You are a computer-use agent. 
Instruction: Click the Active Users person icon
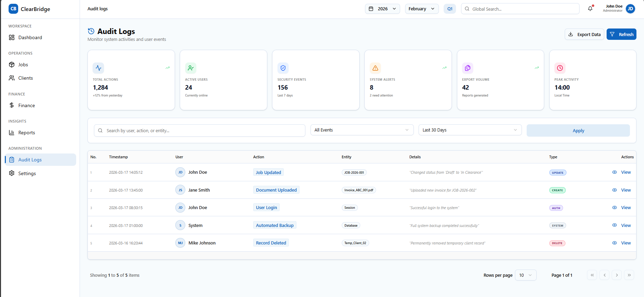[191, 68]
